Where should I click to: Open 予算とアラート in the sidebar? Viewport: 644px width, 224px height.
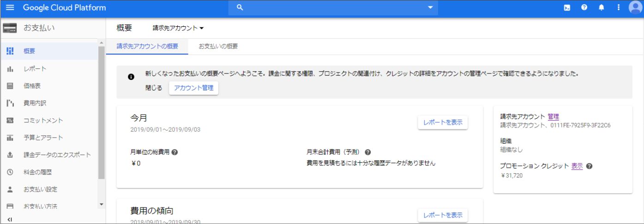49,138
